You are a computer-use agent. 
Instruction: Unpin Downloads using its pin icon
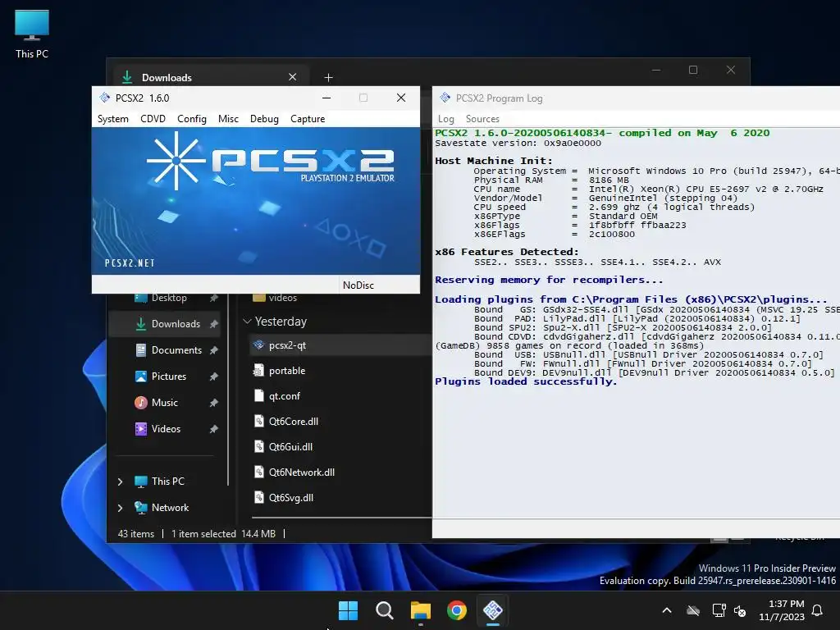tap(214, 324)
